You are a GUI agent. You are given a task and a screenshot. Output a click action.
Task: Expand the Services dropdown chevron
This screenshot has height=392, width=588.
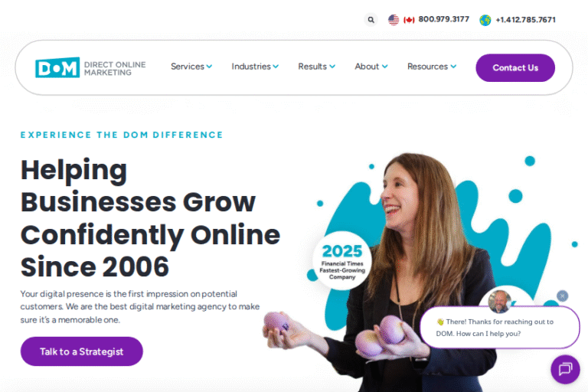209,67
